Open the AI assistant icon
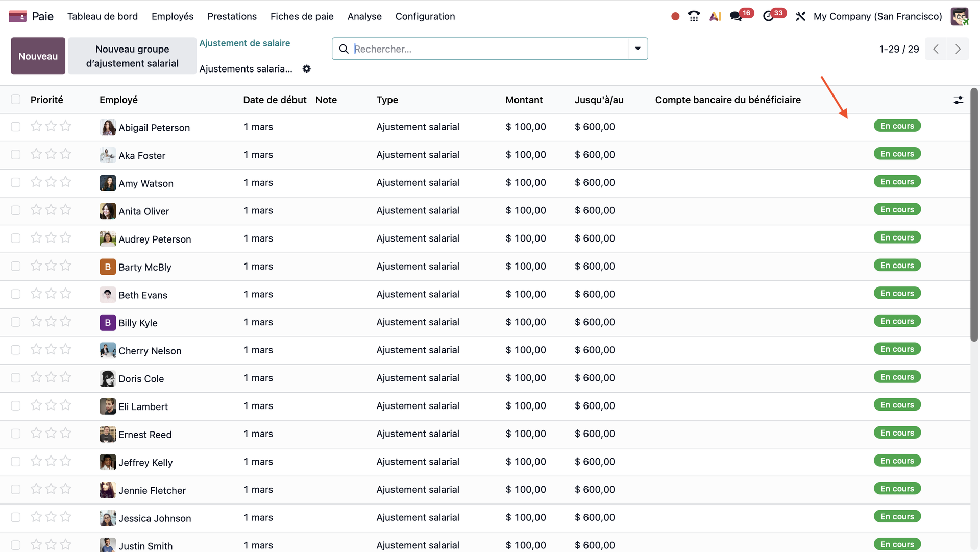Image resolution: width=980 pixels, height=552 pixels. (x=715, y=16)
